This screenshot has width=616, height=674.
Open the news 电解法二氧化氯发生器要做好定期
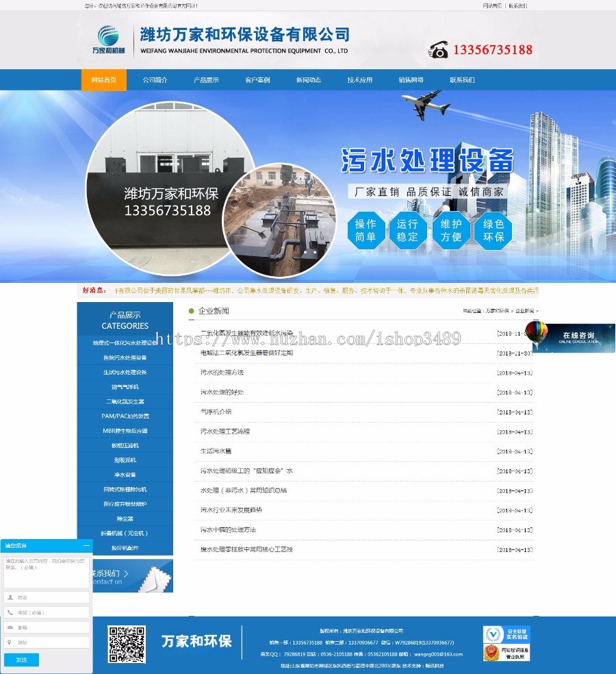(x=246, y=353)
